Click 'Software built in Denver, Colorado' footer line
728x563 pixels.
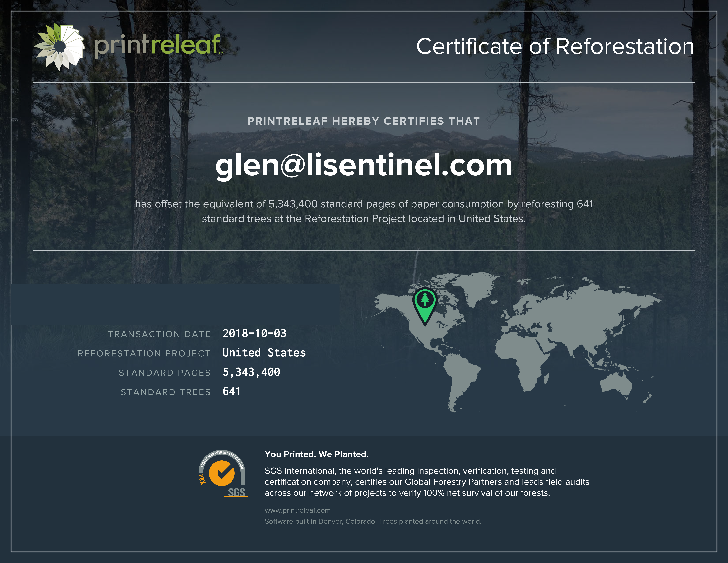coord(373,521)
